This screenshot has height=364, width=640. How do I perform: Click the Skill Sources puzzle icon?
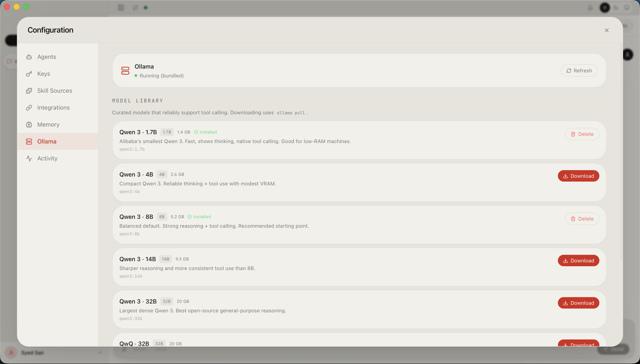click(29, 91)
